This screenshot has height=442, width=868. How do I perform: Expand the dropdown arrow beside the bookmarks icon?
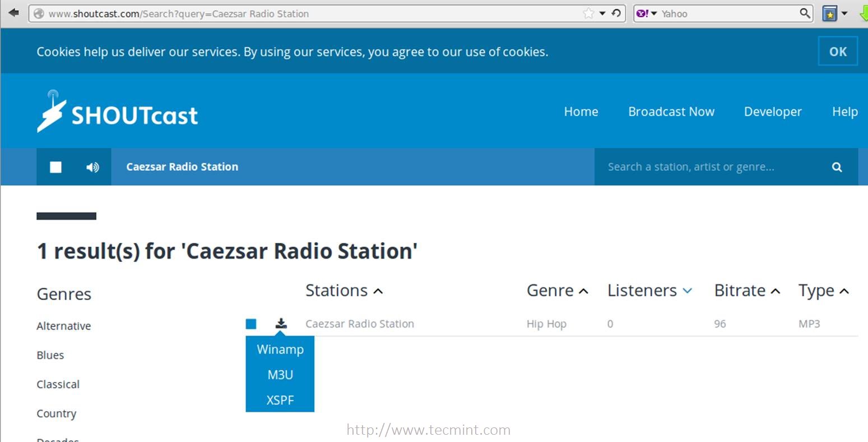844,13
